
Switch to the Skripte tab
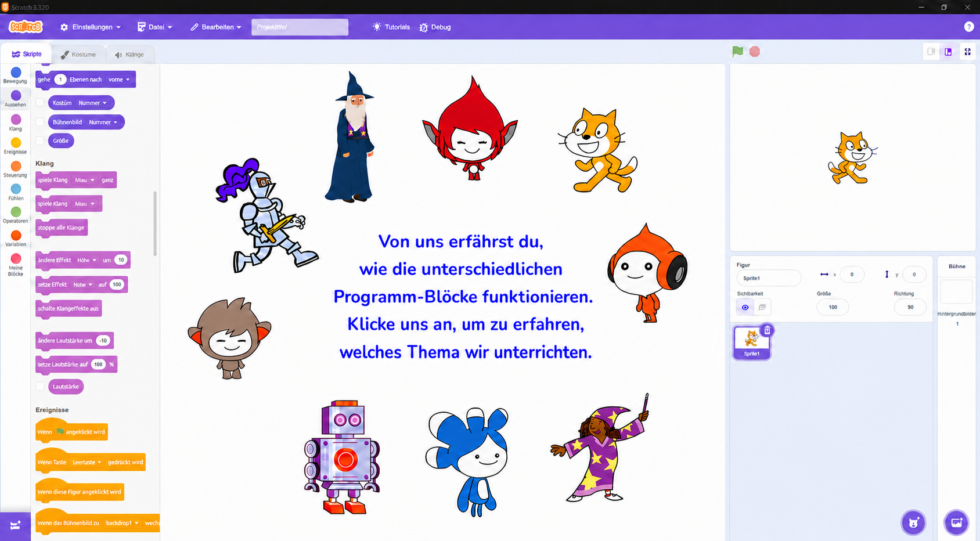click(x=27, y=54)
